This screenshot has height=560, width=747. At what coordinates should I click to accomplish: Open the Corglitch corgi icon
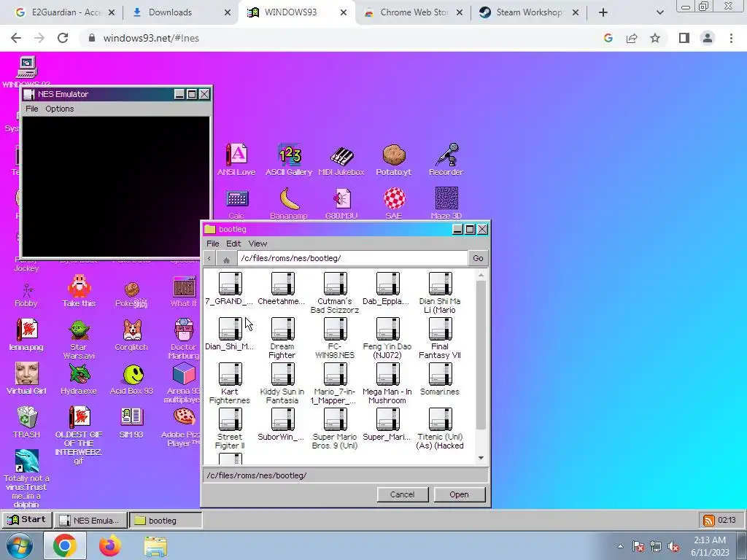click(131, 335)
